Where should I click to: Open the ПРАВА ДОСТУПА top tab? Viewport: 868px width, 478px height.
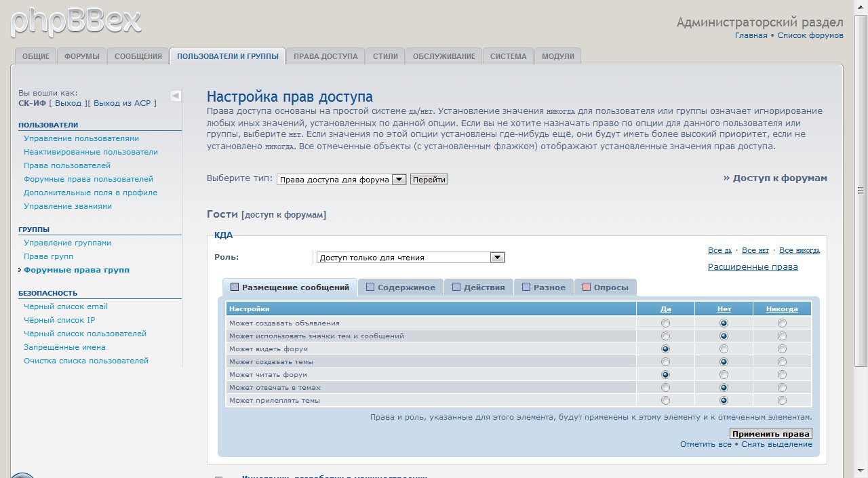point(325,56)
